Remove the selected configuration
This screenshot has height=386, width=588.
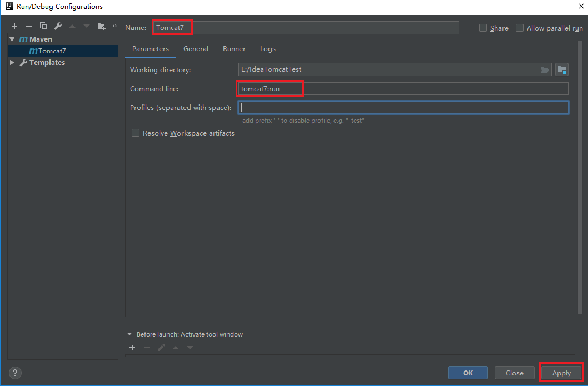(x=29, y=26)
